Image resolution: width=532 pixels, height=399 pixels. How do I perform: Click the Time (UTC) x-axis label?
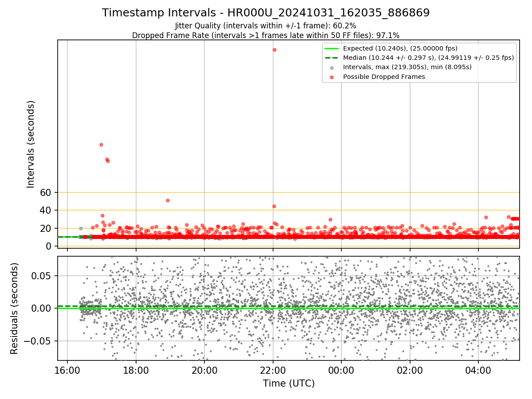tap(289, 383)
